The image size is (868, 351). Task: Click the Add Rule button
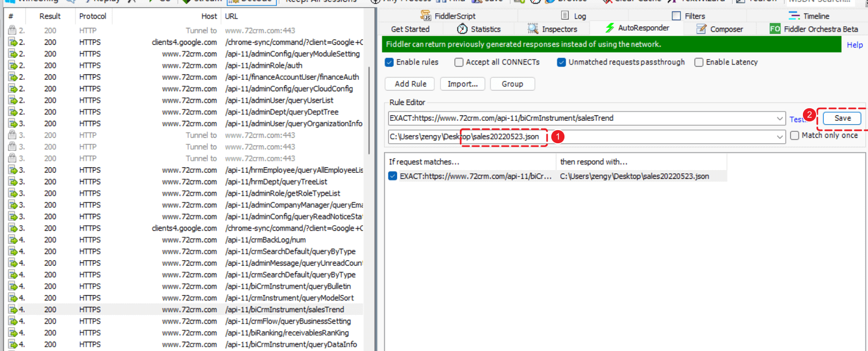tap(410, 84)
